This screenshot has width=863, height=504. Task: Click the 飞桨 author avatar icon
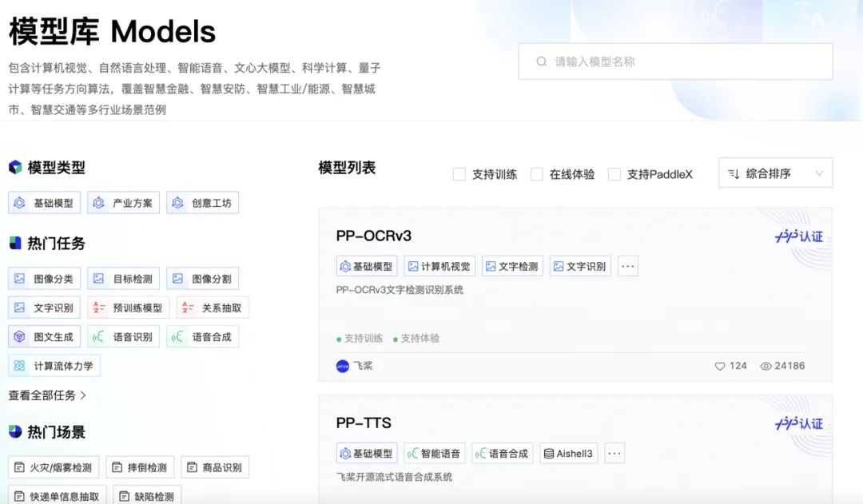point(343,366)
